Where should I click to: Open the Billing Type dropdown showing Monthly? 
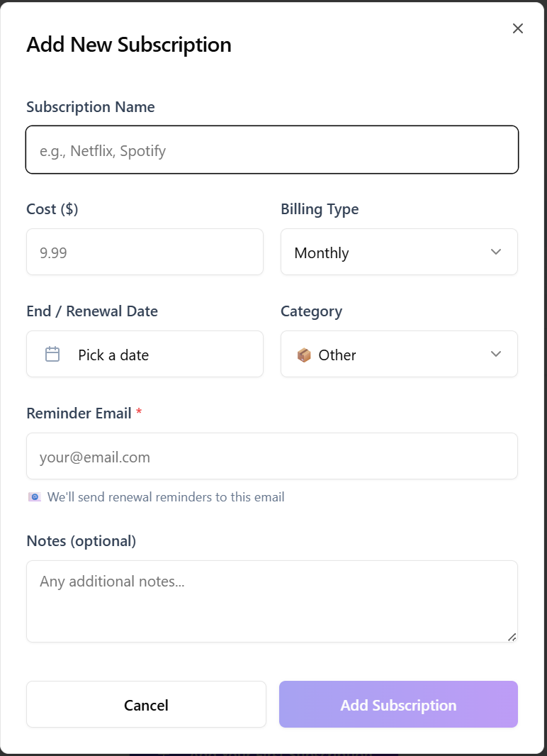pyautogui.click(x=399, y=252)
